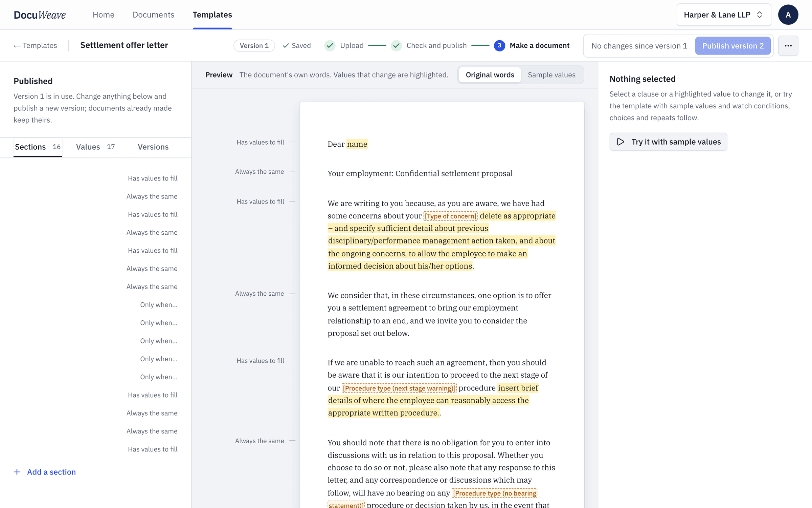Viewport: 812px width, 508px height.
Task: Open the Version 1 pill
Action: (254, 46)
